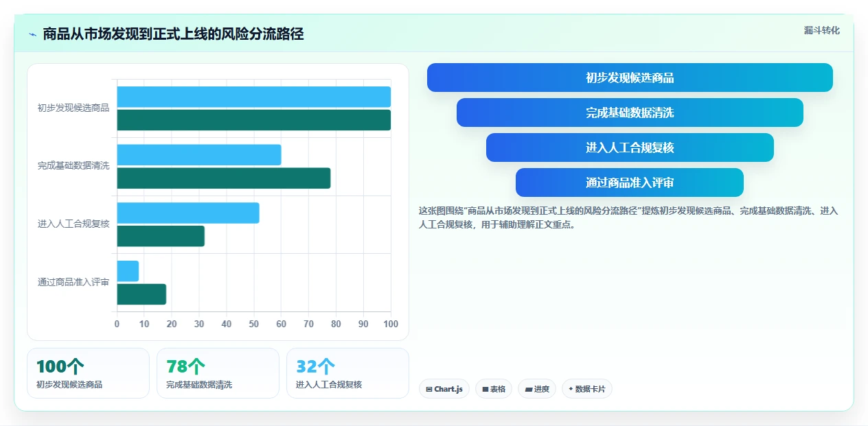Select the 通过商品准入评审 funnel stage
The width and height of the screenshot is (868, 426).
pyautogui.click(x=630, y=182)
